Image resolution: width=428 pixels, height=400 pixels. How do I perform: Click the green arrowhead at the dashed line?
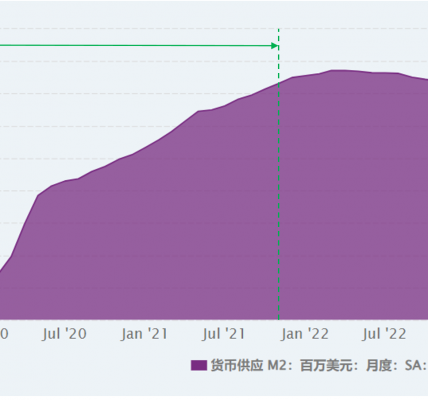click(275, 46)
